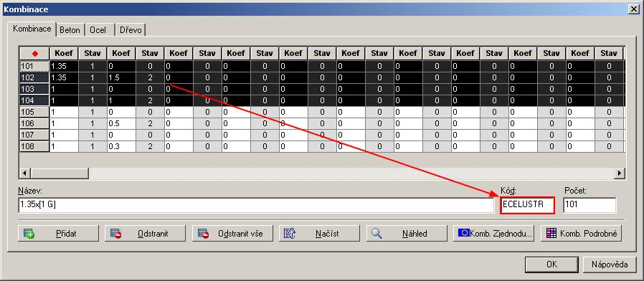The height and width of the screenshot is (281, 644).
Task: Select row header 101
Action: click(34, 66)
